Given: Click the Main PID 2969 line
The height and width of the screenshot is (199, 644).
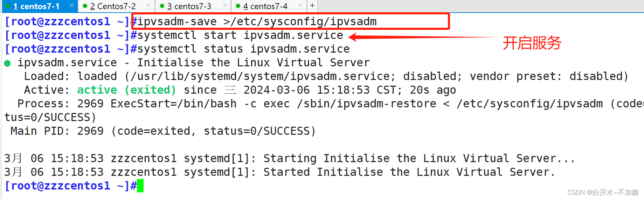Looking at the screenshot, I should point(163,131).
